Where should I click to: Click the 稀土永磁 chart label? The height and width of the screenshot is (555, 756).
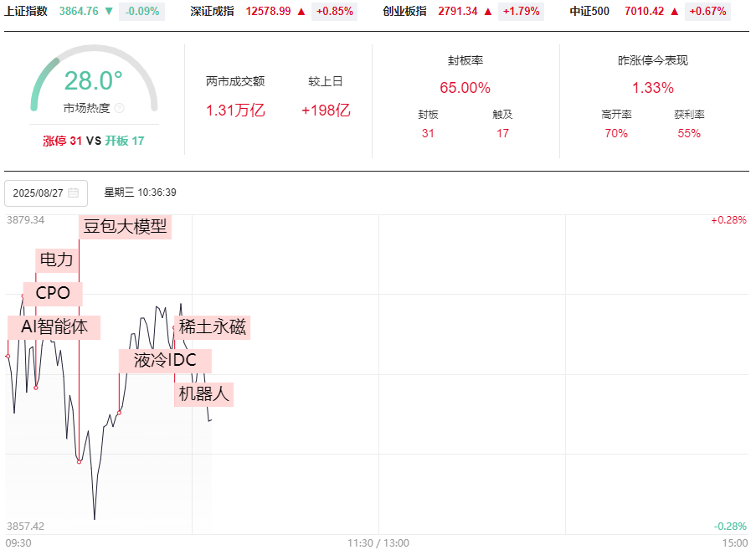[x=213, y=327]
